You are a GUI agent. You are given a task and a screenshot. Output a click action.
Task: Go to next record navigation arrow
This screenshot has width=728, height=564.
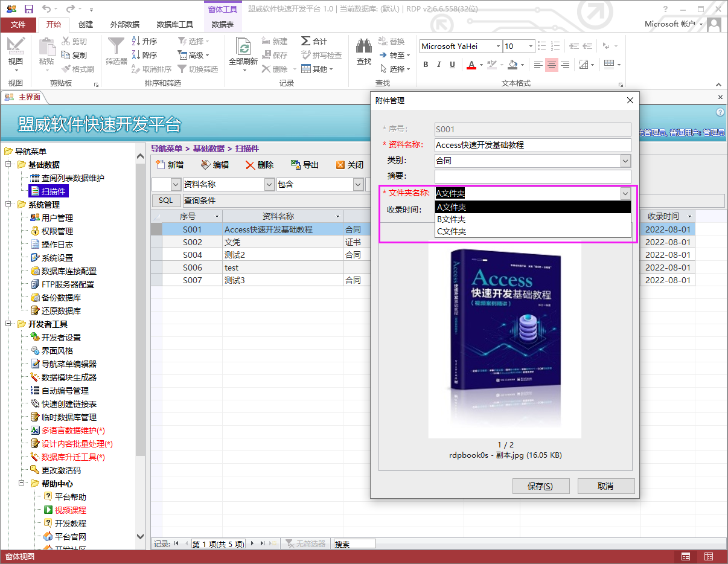click(x=252, y=543)
